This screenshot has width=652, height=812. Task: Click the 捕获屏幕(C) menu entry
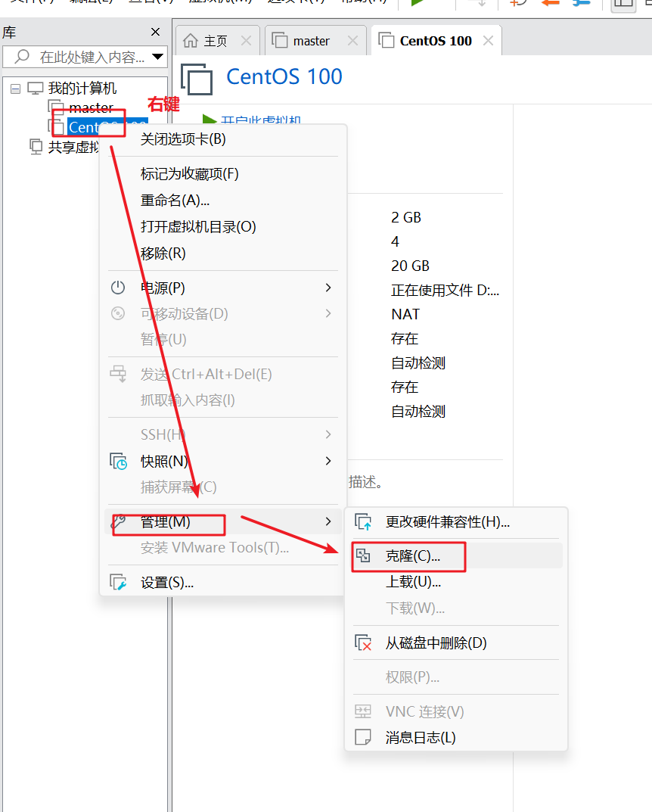179,487
